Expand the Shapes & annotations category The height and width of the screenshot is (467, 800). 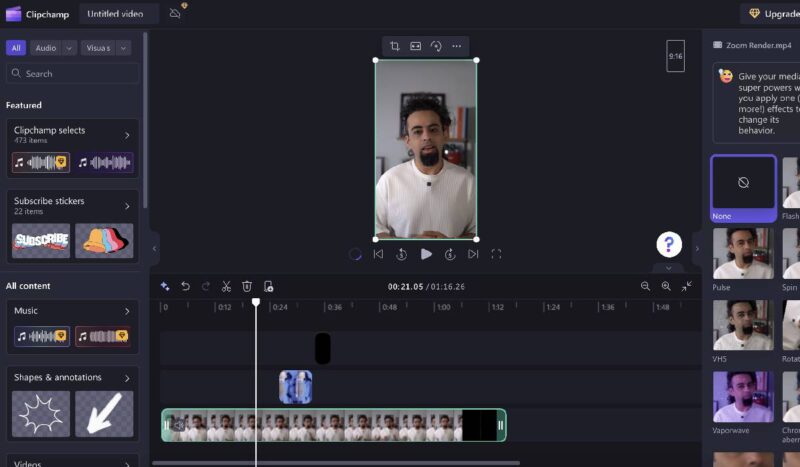pos(127,378)
